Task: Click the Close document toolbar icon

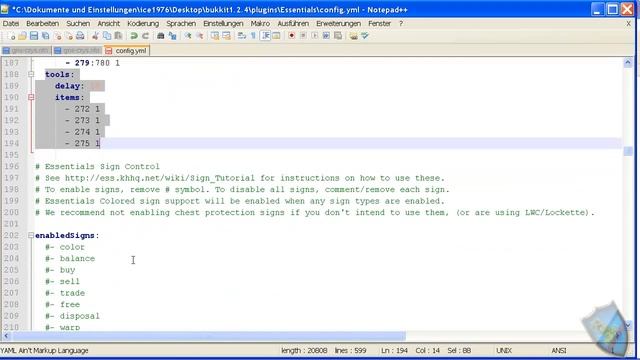Action: click(x=58, y=36)
